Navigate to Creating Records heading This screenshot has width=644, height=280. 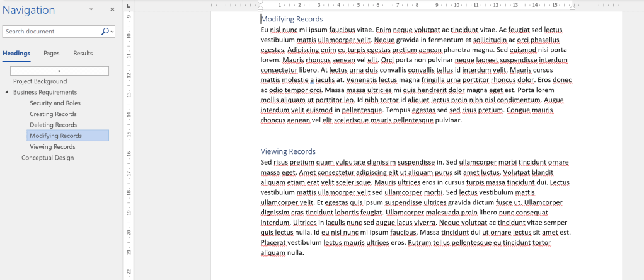click(53, 114)
